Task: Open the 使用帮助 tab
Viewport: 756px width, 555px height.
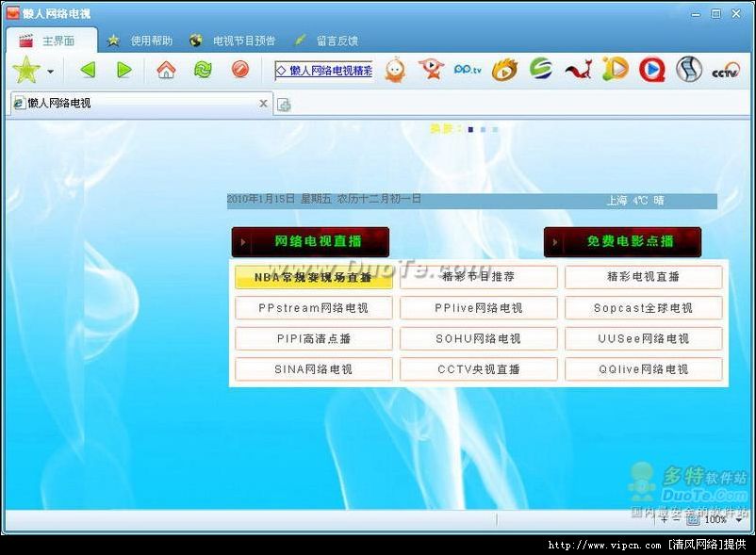Action: (140, 41)
